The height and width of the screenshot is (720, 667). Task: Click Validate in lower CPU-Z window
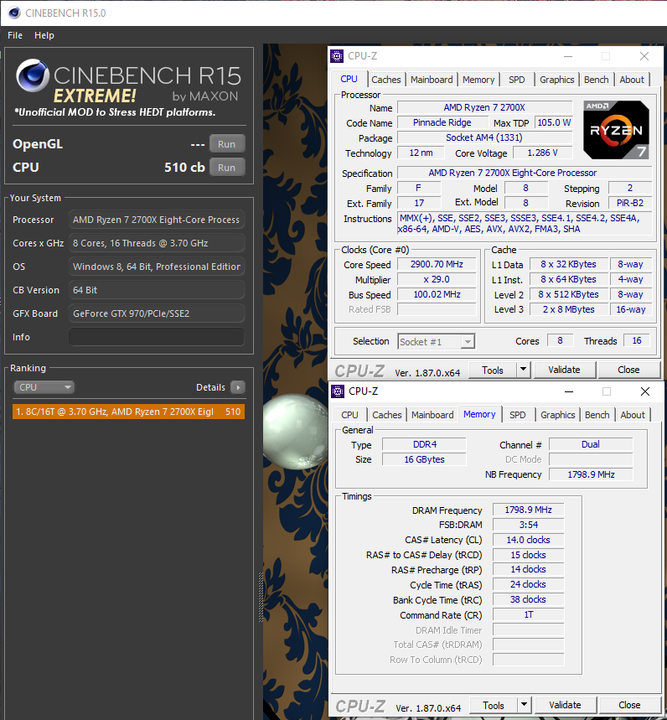pyautogui.click(x=565, y=705)
